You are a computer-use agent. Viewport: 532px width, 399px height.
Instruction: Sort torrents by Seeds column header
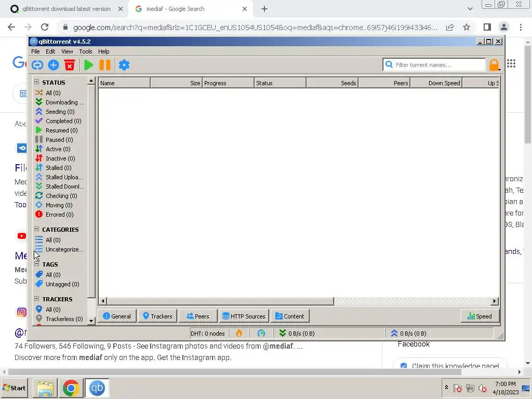coord(332,83)
